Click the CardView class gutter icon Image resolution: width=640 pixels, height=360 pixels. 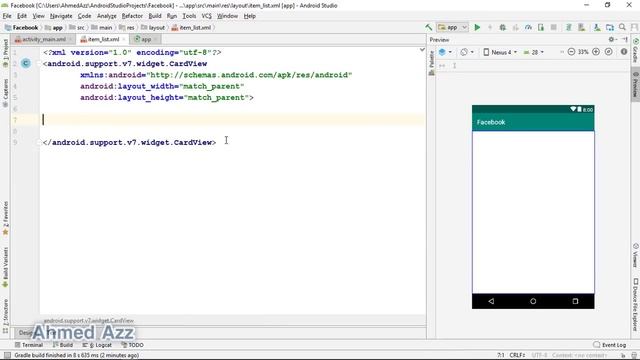click(26, 63)
